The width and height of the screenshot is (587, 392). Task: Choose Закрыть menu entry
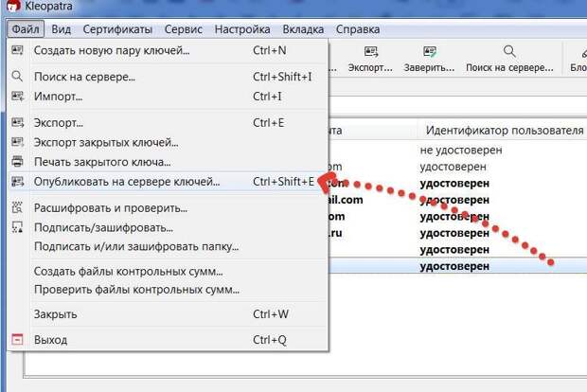168,313
